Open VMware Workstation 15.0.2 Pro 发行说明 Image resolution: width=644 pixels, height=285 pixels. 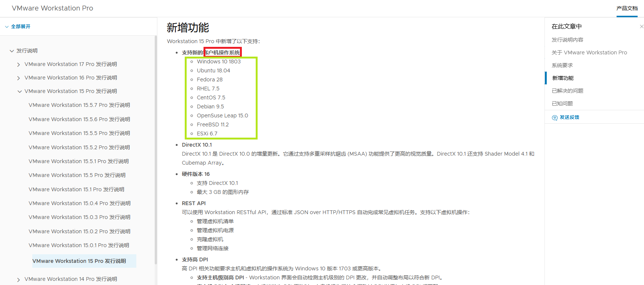point(80,231)
